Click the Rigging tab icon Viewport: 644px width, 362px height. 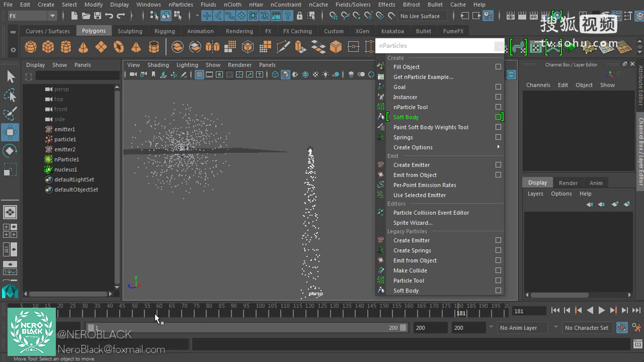[164, 31]
